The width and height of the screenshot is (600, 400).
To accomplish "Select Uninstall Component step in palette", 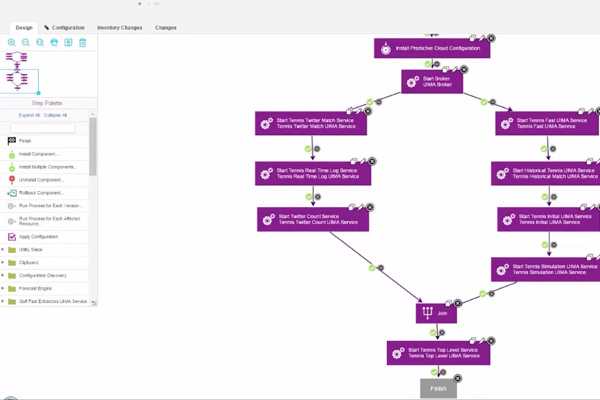I will coord(44,180).
